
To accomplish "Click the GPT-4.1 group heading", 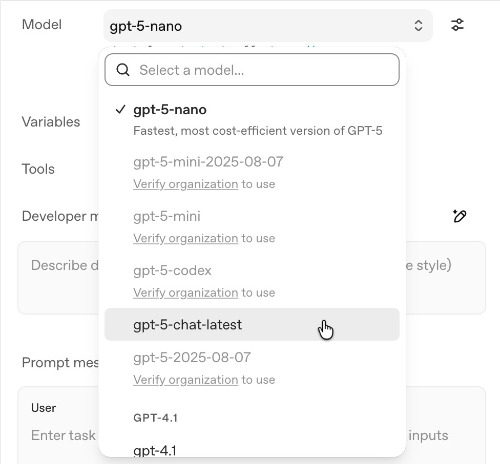I will pos(155,418).
